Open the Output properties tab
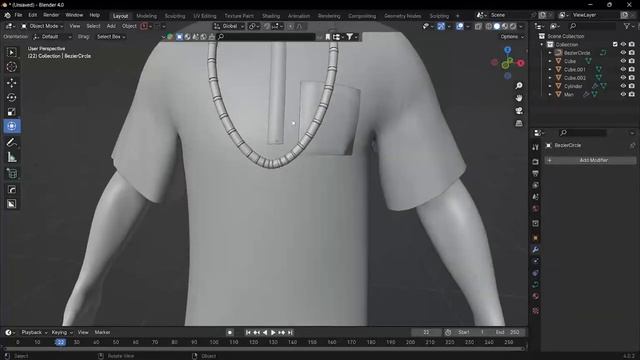The height and width of the screenshot is (360, 640). tap(536, 173)
